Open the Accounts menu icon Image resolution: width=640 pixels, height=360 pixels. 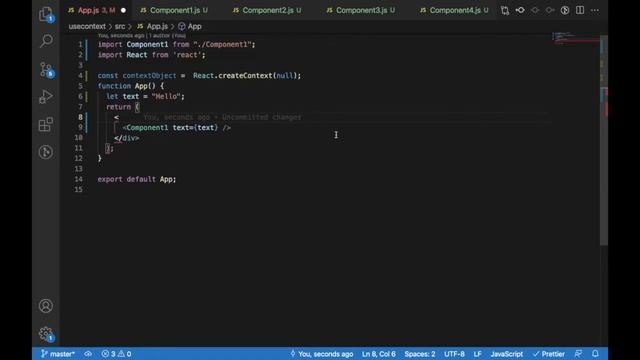pyautogui.click(x=46, y=306)
